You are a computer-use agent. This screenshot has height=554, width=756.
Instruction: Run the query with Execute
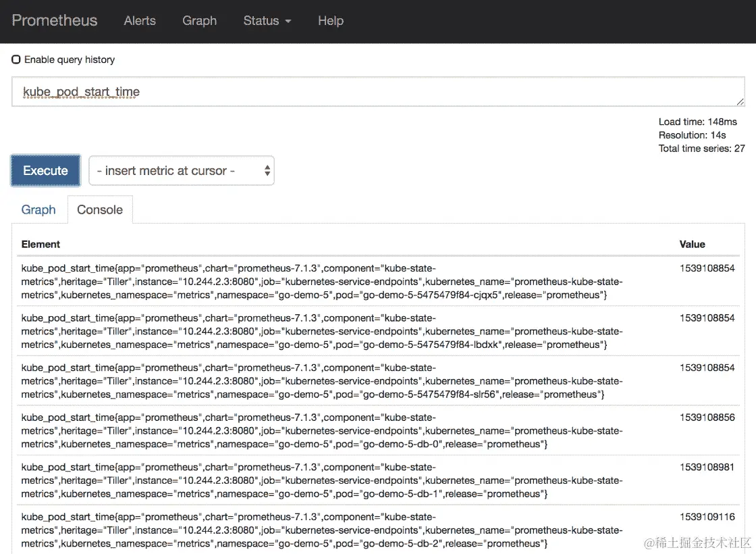tap(46, 170)
